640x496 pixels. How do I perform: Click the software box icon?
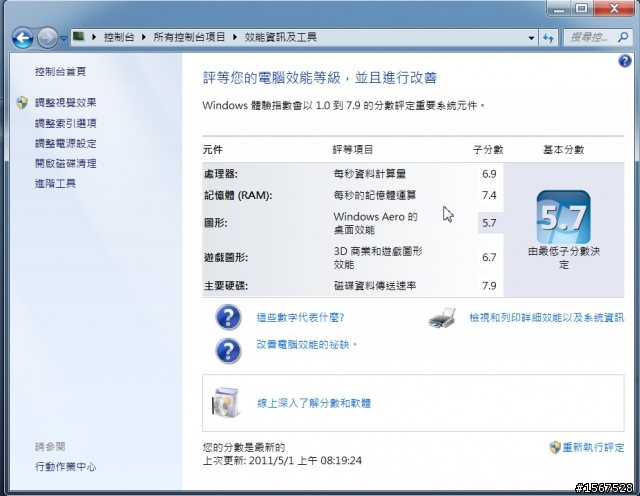coord(225,403)
